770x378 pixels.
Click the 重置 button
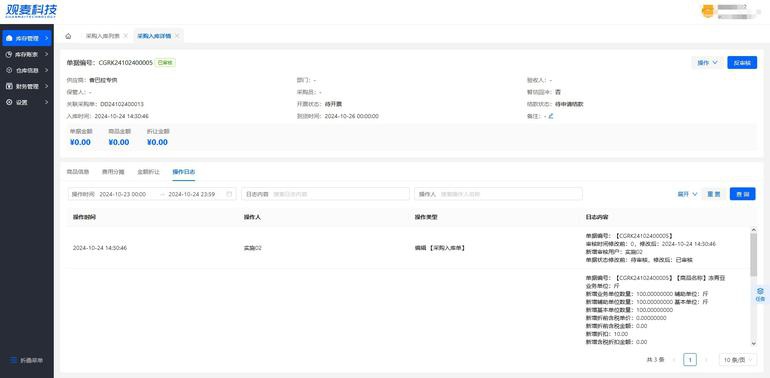(714, 194)
